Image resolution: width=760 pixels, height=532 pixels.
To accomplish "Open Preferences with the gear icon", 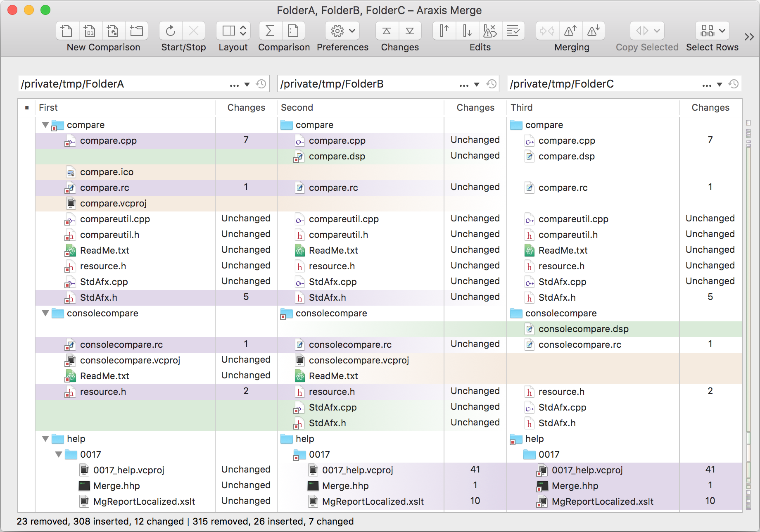I will click(x=337, y=31).
